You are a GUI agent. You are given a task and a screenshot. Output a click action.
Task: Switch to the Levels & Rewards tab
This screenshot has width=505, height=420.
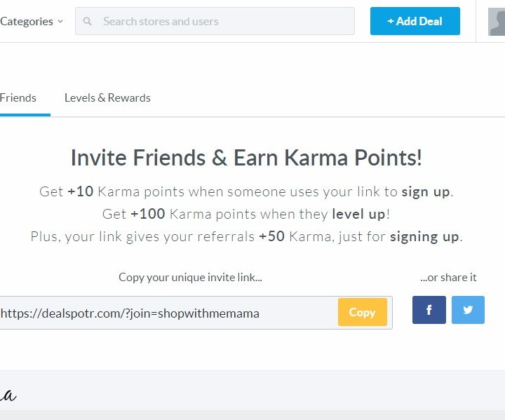point(107,98)
